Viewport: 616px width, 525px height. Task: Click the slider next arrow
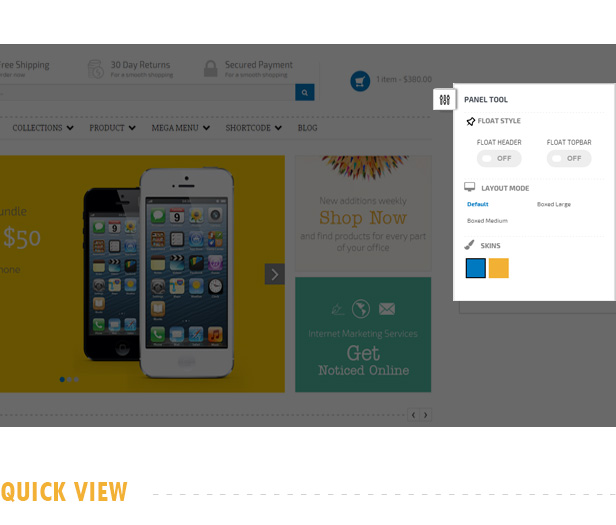[x=275, y=274]
